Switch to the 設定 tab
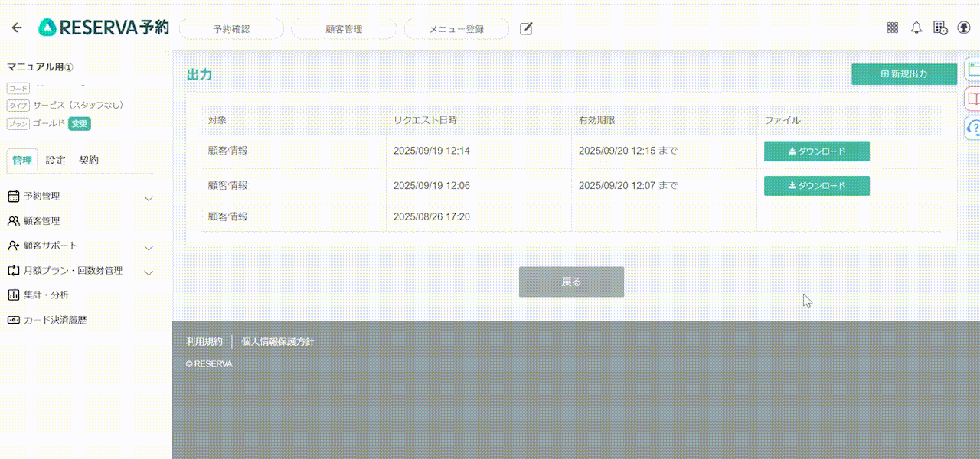This screenshot has width=980, height=459. [x=55, y=161]
